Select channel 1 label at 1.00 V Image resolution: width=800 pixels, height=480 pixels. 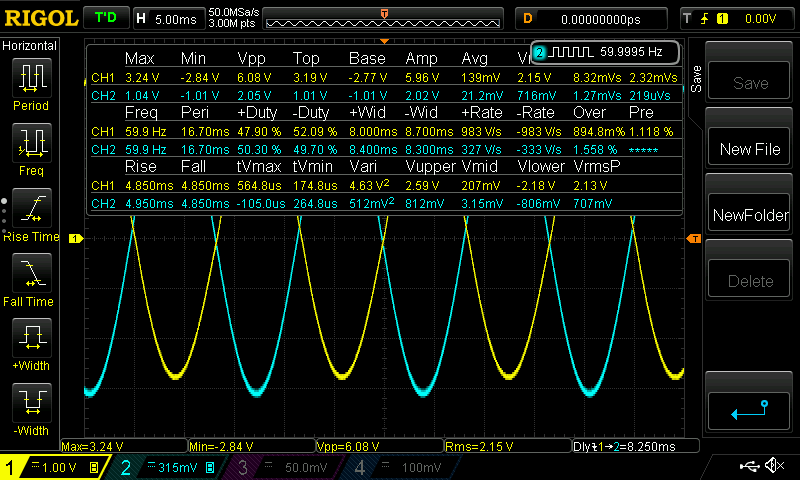point(54,467)
